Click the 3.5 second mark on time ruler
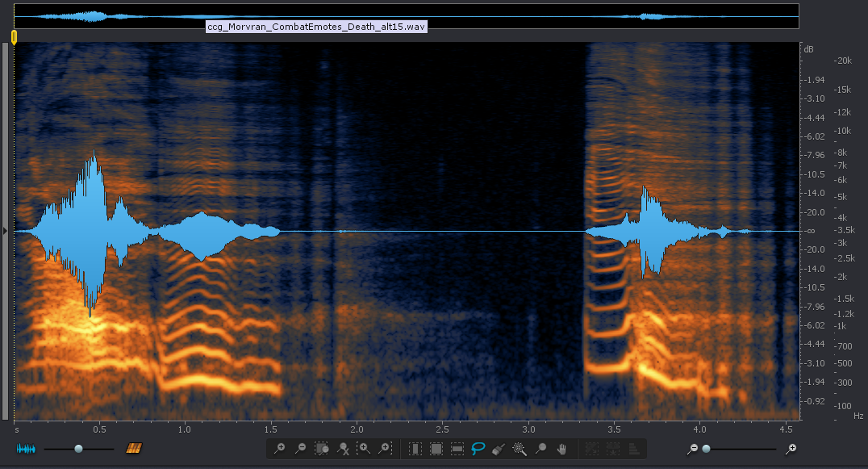This screenshot has height=469, width=868. (x=614, y=429)
